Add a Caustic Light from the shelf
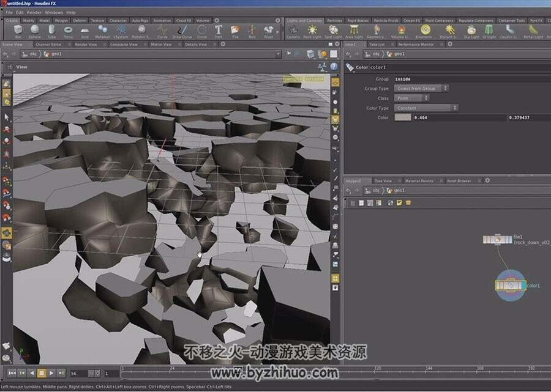 (509, 31)
